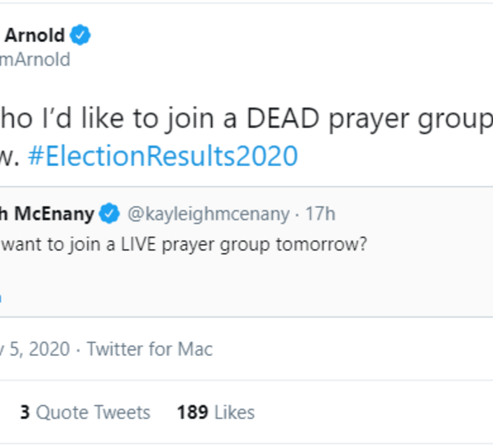Open the Twitter for Mac source link
Viewport: 493px width, 448px height.
(x=150, y=349)
